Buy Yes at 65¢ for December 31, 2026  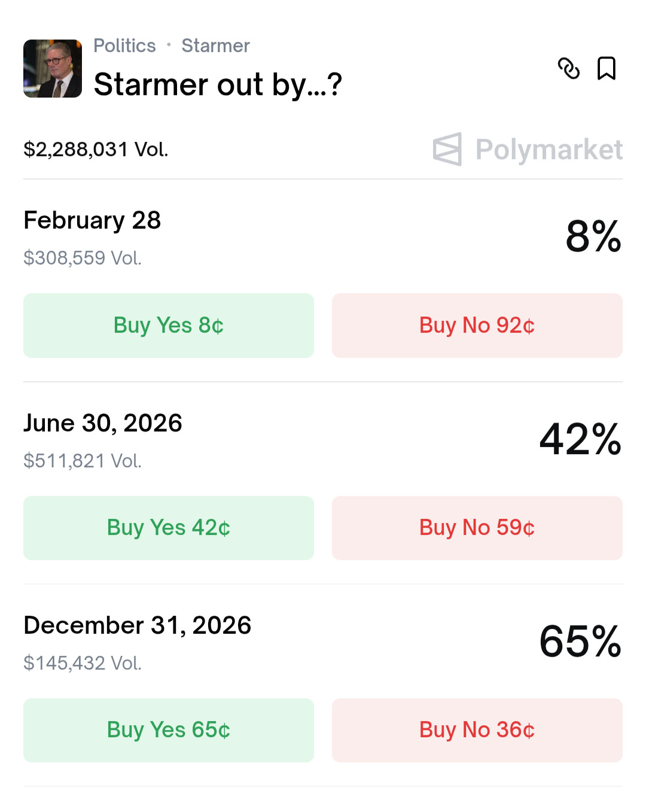pyautogui.click(x=169, y=730)
